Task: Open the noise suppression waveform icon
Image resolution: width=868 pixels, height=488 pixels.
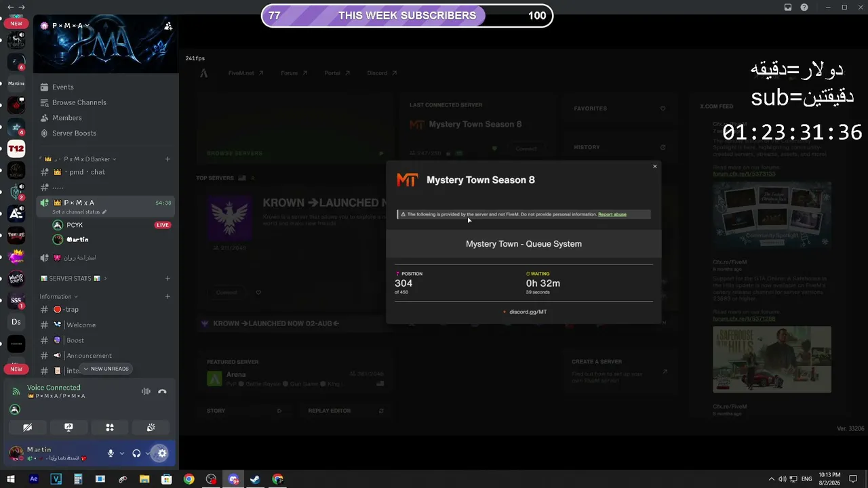Action: [146, 391]
